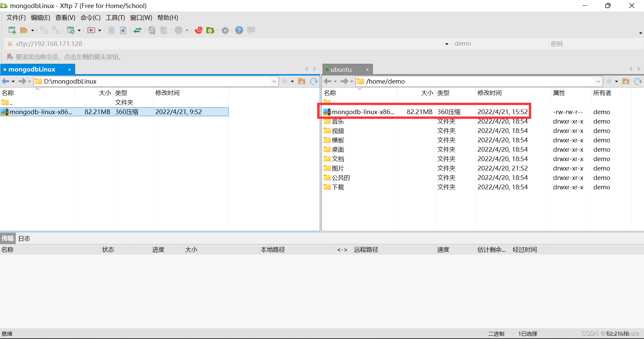Open the 窗口(W) menu
Image resolution: width=644 pixels, height=339 pixels.
(x=141, y=17)
